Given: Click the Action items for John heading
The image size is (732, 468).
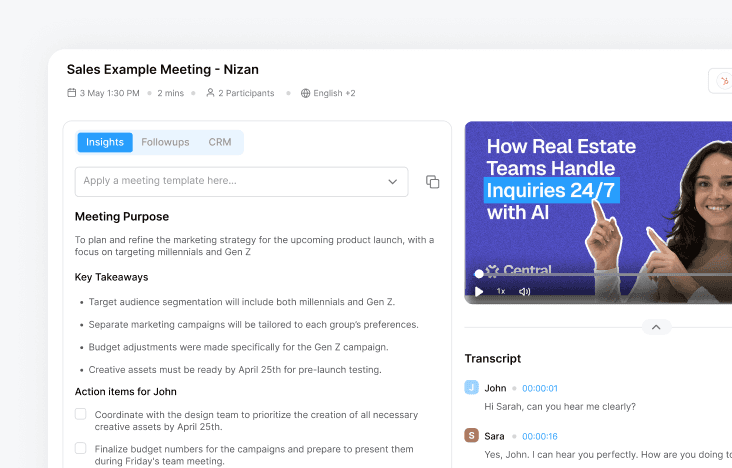Looking at the screenshot, I should [x=126, y=391].
